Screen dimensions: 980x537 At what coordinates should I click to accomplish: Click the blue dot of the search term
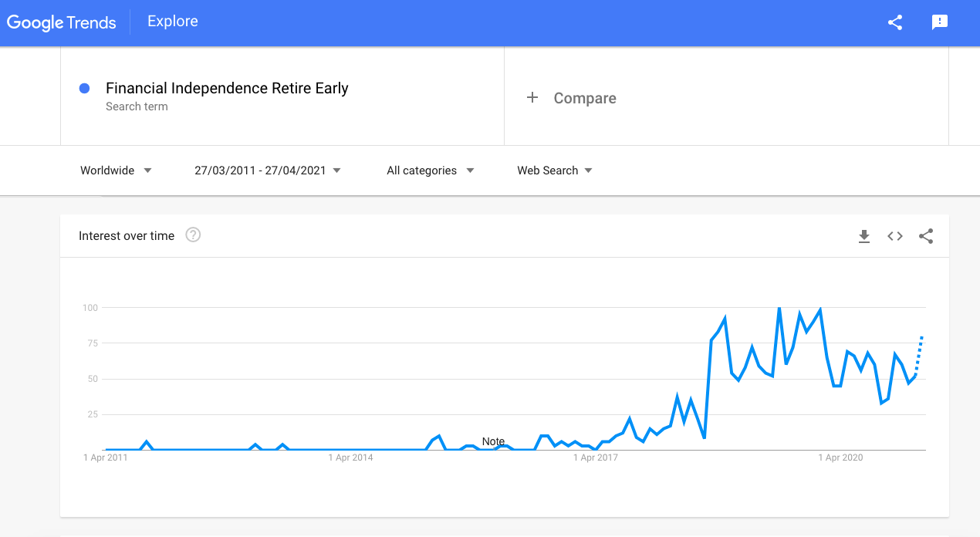[85, 88]
